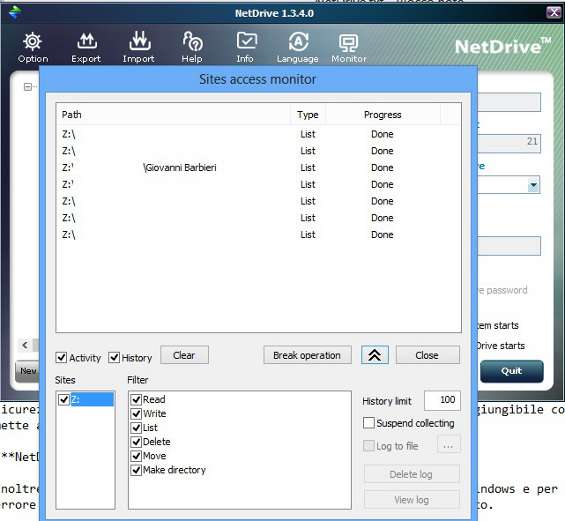565x521 pixels.
Task: Select the row containing Giovanni Barbieri
Action: pyautogui.click(x=258, y=168)
